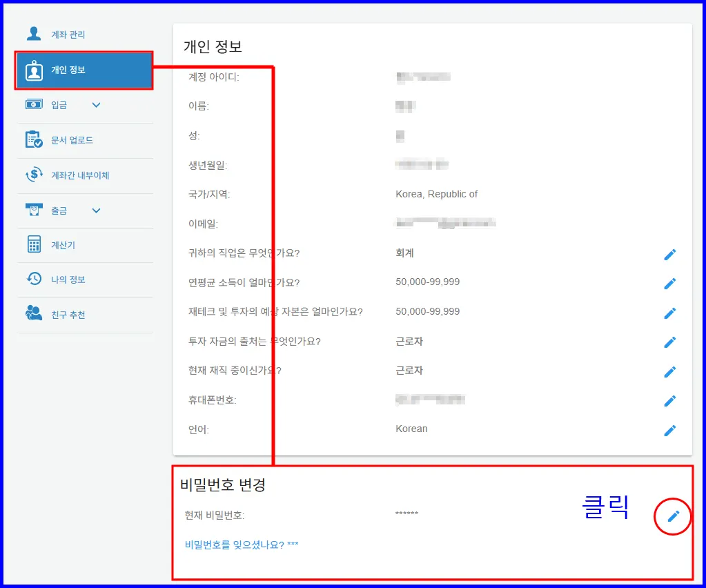Expand the 입금 submenu chevron
706x588 pixels.
(x=96, y=105)
